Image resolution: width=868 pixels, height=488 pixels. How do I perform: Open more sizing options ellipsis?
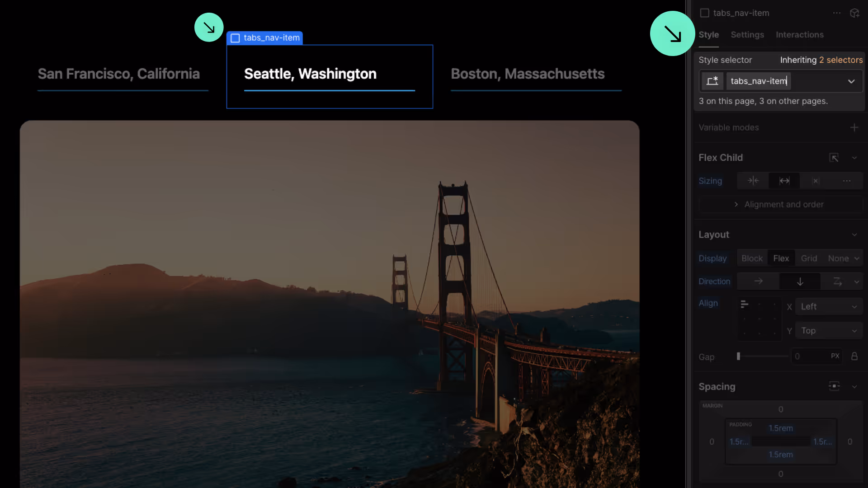[x=846, y=181]
